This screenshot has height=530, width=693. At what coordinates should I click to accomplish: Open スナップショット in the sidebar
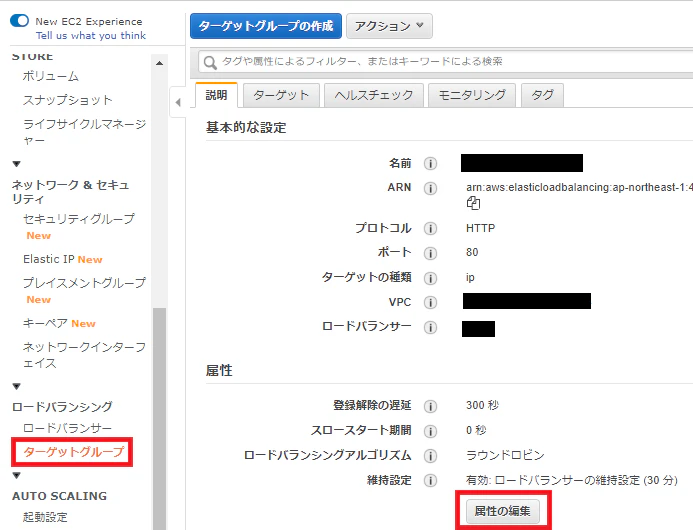tap(68, 100)
